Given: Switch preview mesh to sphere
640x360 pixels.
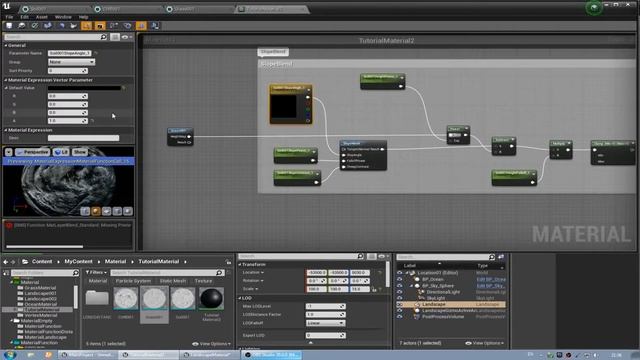Looking at the screenshot, I should click(96, 211).
